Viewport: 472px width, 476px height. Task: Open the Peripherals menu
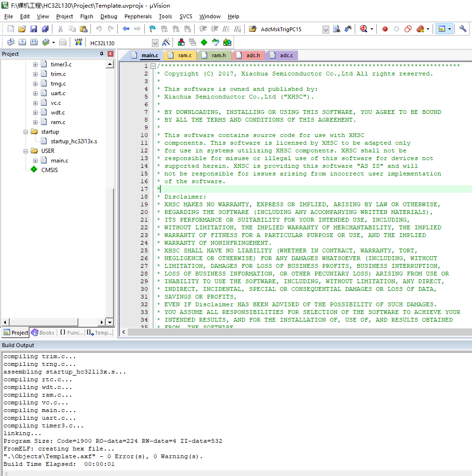[138, 16]
